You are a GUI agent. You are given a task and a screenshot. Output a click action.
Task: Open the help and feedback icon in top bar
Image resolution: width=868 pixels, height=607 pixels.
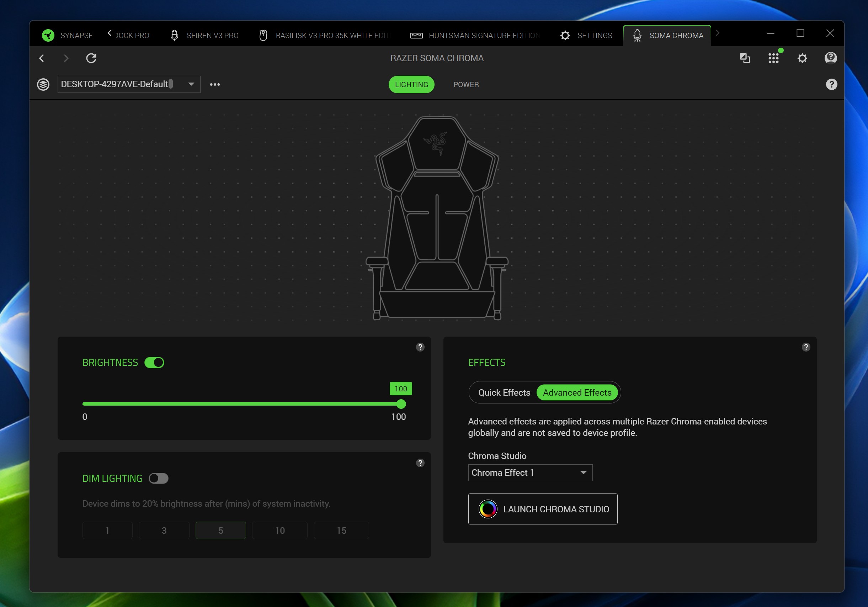tap(831, 58)
